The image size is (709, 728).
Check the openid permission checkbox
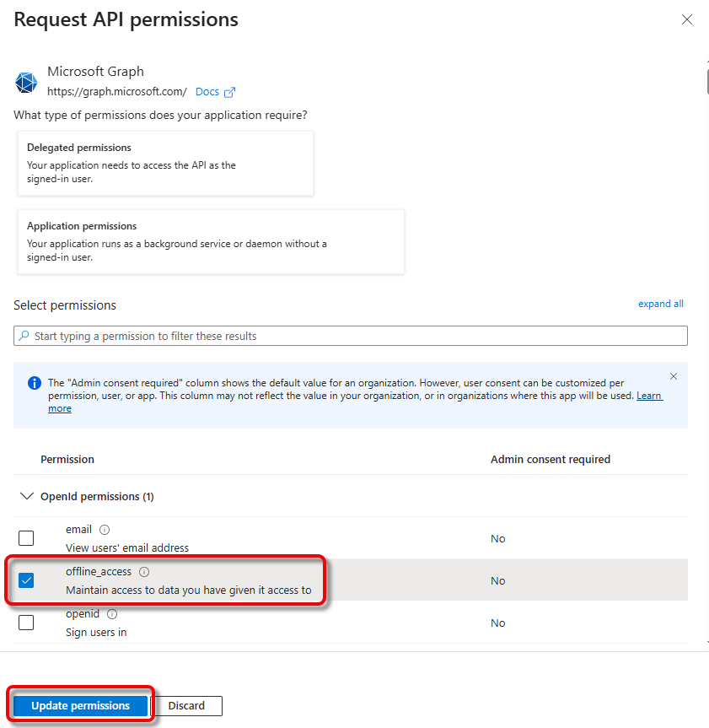(x=26, y=623)
